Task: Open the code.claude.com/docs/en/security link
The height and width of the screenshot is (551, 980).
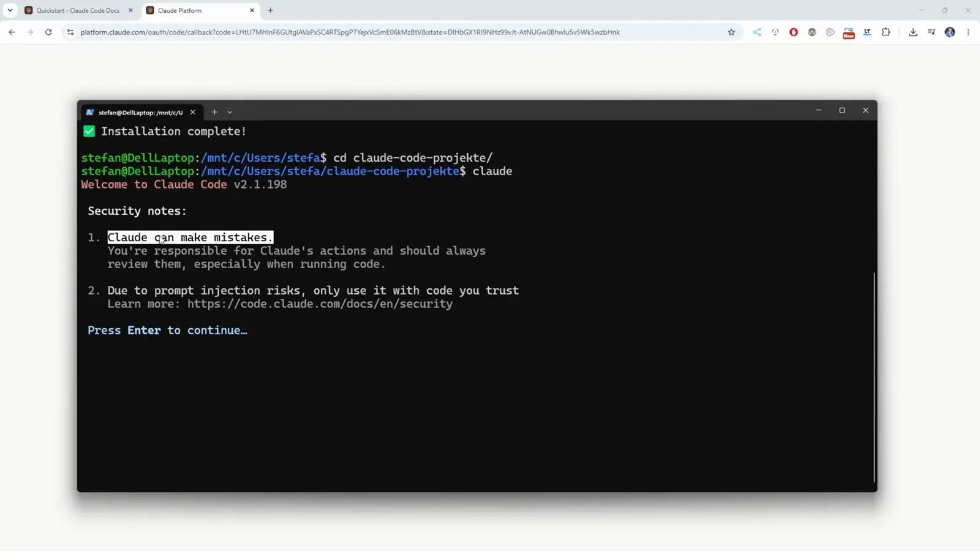Action: click(320, 304)
